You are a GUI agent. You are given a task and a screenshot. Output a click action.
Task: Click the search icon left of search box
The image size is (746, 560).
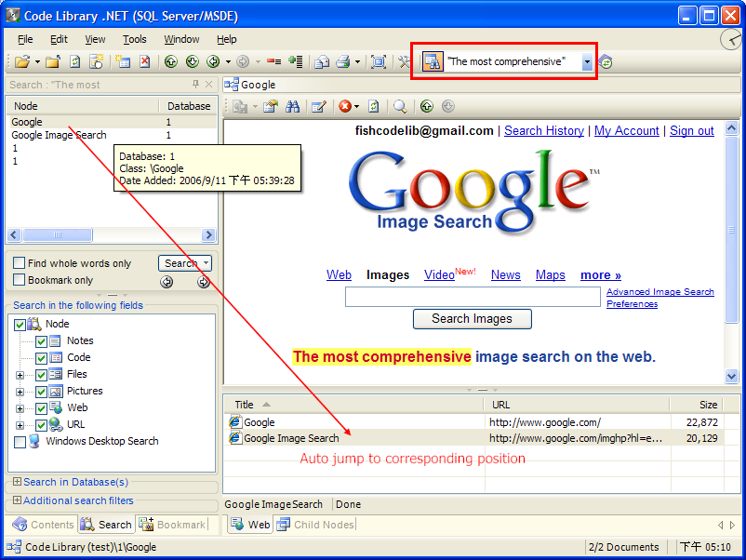[x=433, y=61]
